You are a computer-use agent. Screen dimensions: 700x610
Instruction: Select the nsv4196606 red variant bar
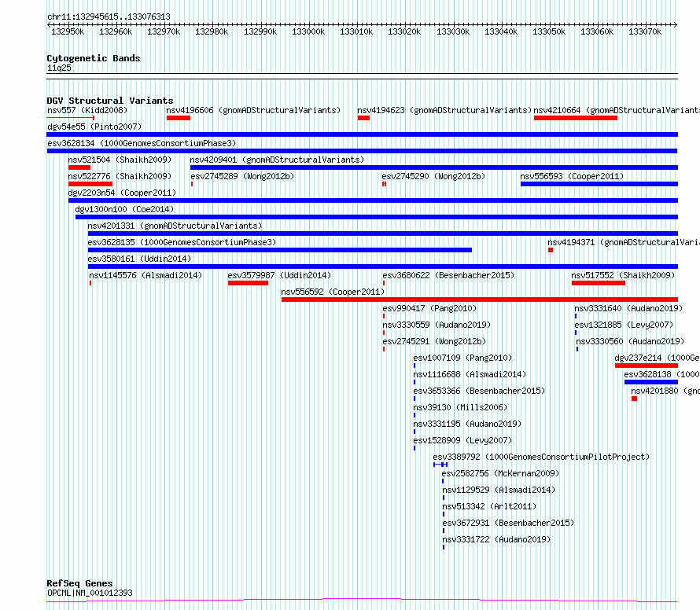pos(179,118)
